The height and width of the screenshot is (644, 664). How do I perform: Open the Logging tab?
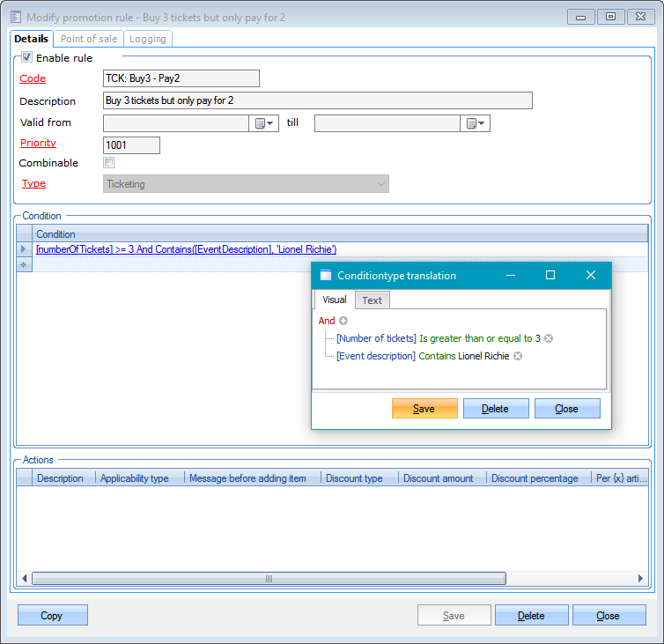pos(147,39)
